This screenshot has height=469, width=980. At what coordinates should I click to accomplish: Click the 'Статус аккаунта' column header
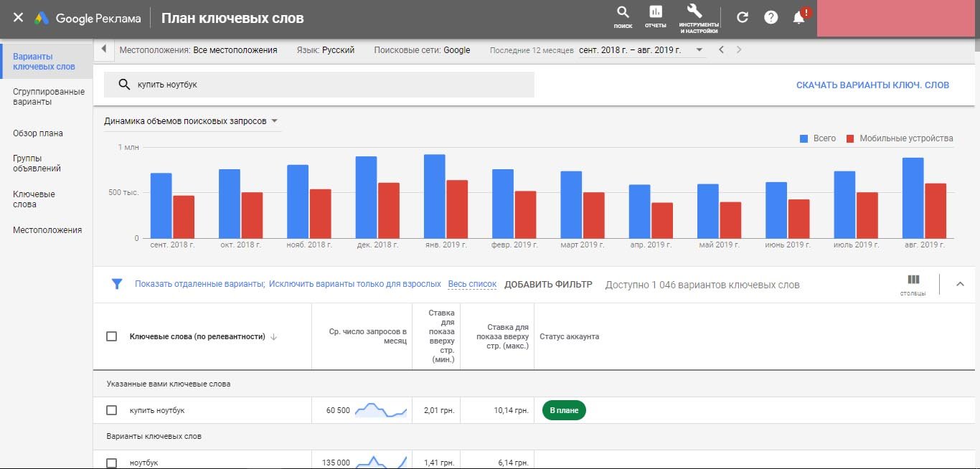pyautogui.click(x=569, y=336)
